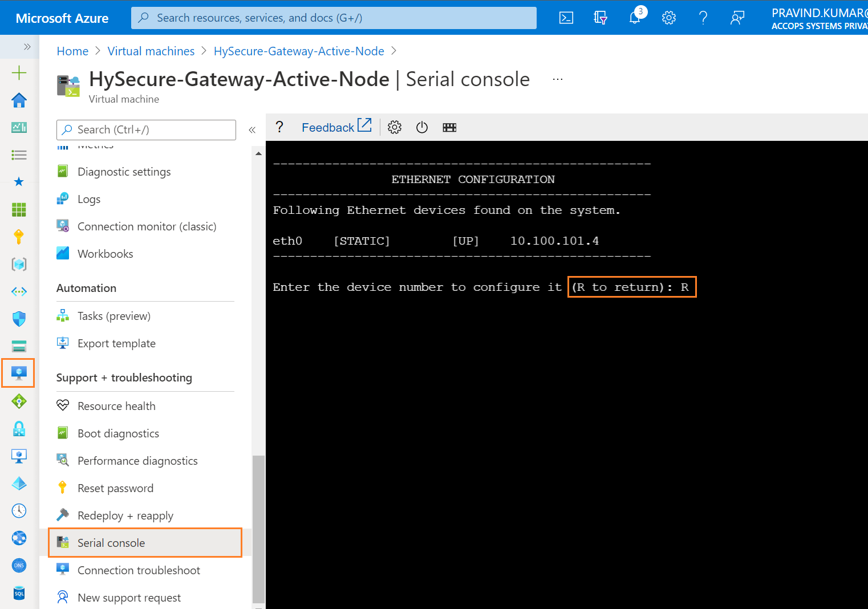Open the green diamond load balancer icon
This screenshot has height=609, width=868.
(19, 401)
